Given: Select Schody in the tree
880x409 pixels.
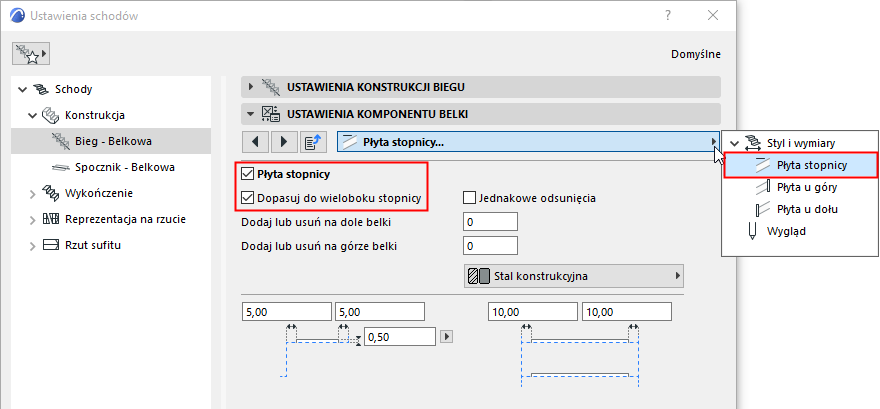Looking at the screenshot, I should 74,89.
